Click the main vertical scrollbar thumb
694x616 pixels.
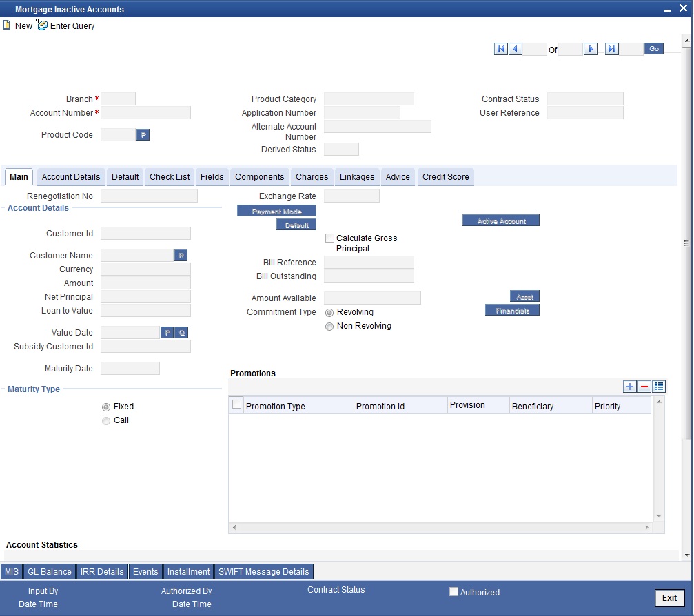[x=686, y=243]
